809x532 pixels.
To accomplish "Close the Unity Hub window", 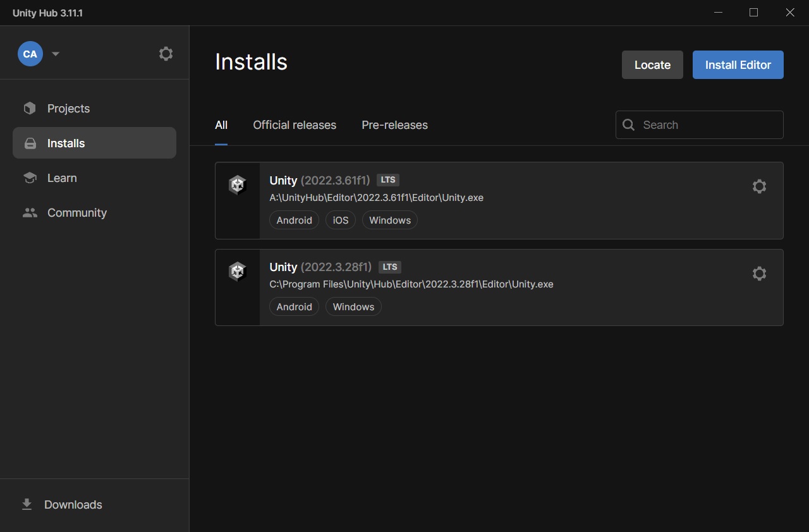I will pyautogui.click(x=790, y=13).
